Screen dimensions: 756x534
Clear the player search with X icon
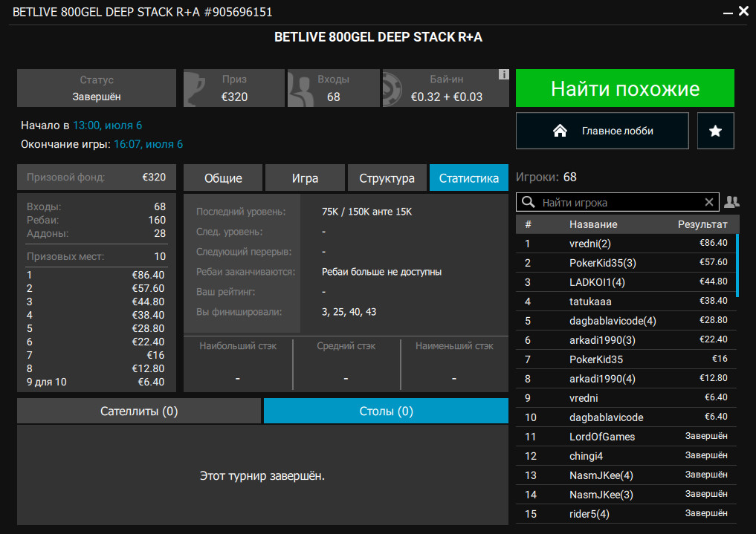[x=709, y=202]
